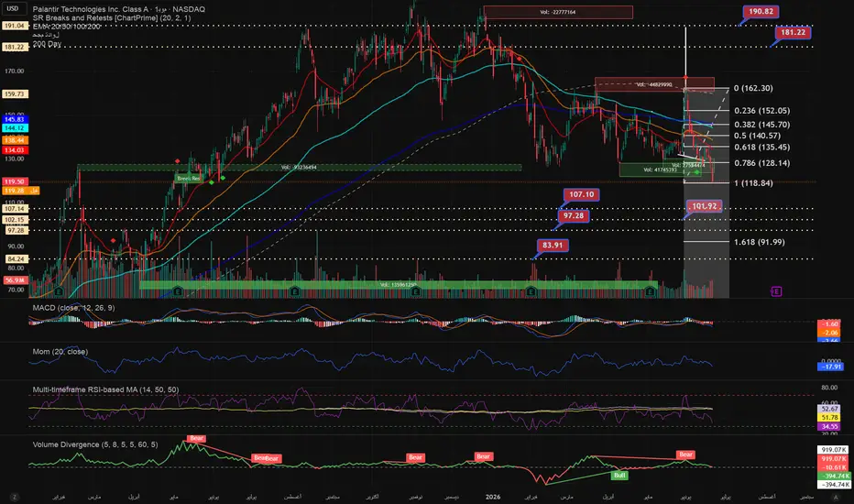Click the -1.60 MACD value label
854x504 pixels.
coord(829,323)
